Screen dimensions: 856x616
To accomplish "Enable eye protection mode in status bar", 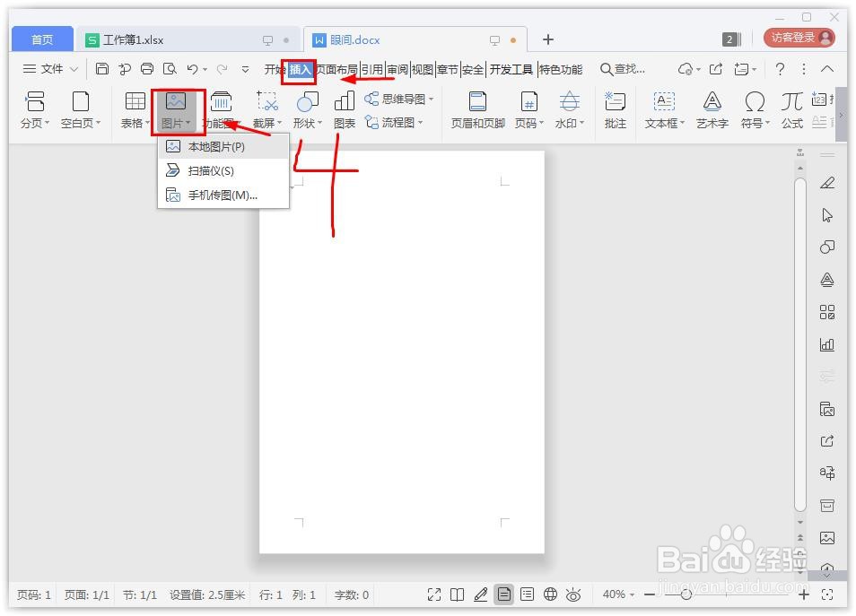I will 573,594.
